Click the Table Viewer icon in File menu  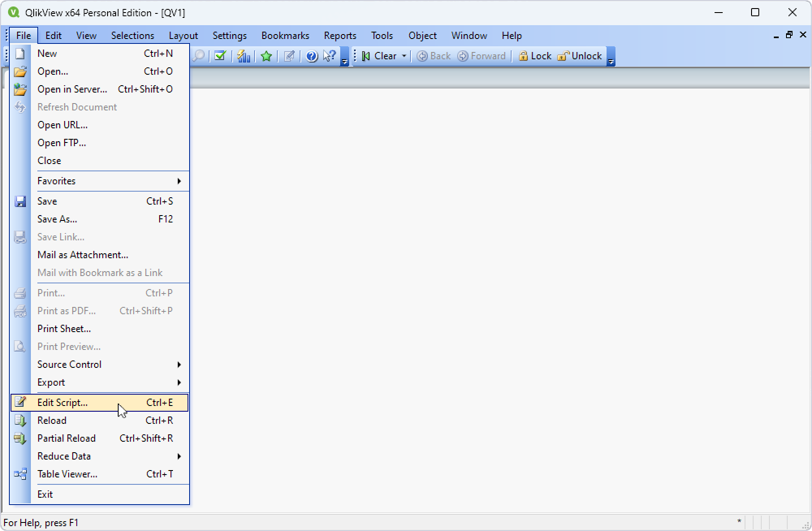[19, 473]
